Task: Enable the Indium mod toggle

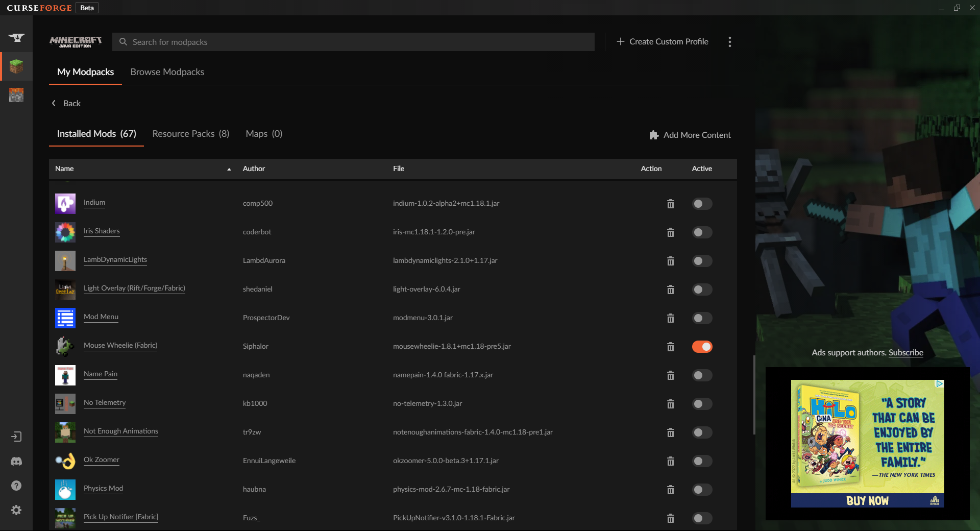Action: tap(702, 204)
